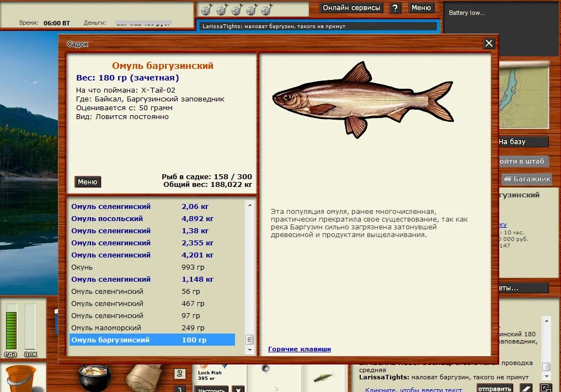
Task: Select Омуль селенгинский 1,148 кг row
Action: pyautogui.click(x=152, y=280)
